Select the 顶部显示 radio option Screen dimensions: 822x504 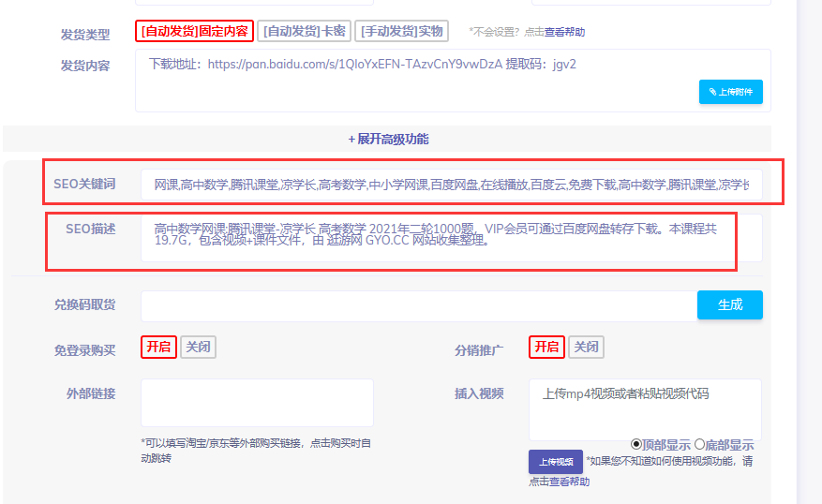point(637,445)
